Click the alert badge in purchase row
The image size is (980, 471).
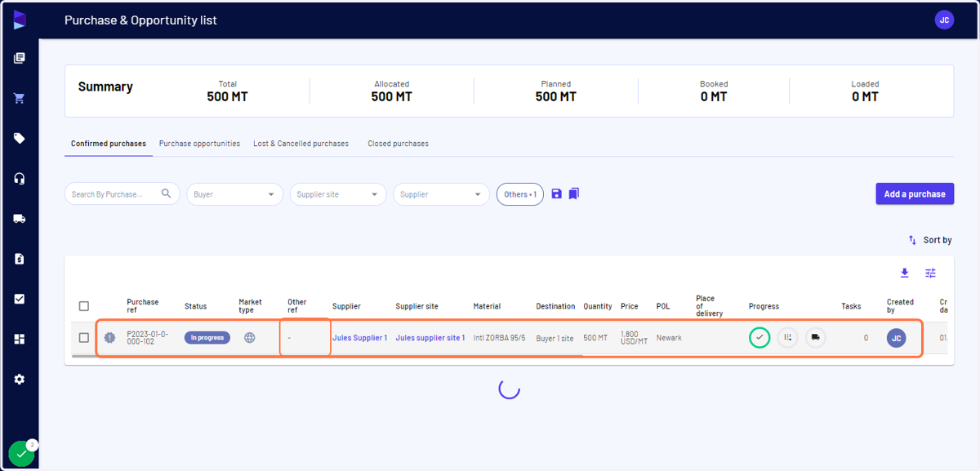(x=109, y=337)
